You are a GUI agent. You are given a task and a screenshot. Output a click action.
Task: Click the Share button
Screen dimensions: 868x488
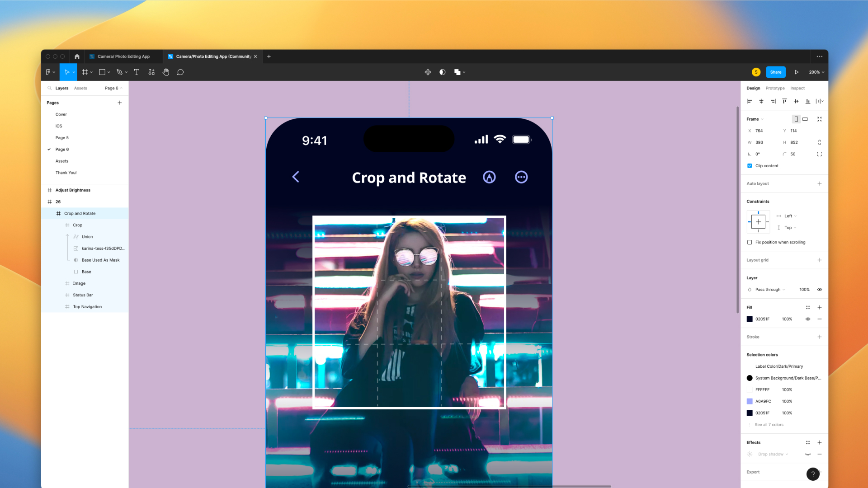click(x=776, y=72)
